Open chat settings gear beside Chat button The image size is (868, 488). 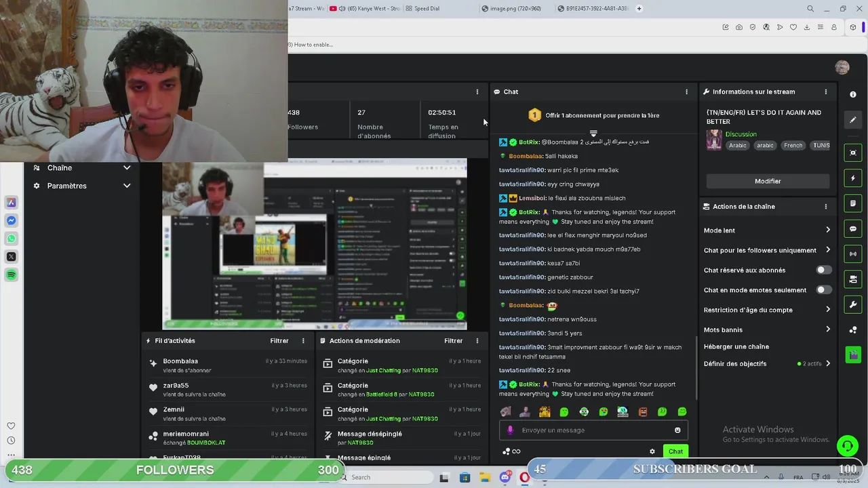click(652, 451)
